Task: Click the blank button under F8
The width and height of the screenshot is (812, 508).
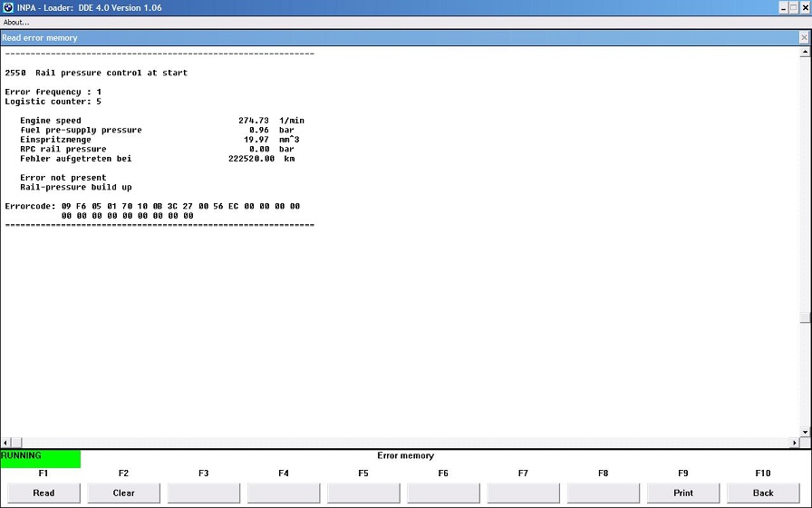Action: [x=604, y=493]
